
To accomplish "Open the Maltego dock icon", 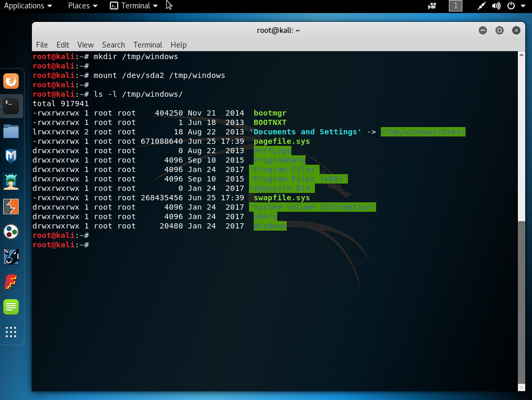I will pos(11,231).
